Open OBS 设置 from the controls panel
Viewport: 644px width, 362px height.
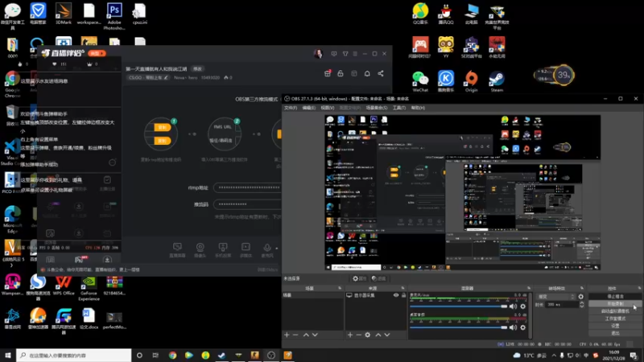click(615, 326)
